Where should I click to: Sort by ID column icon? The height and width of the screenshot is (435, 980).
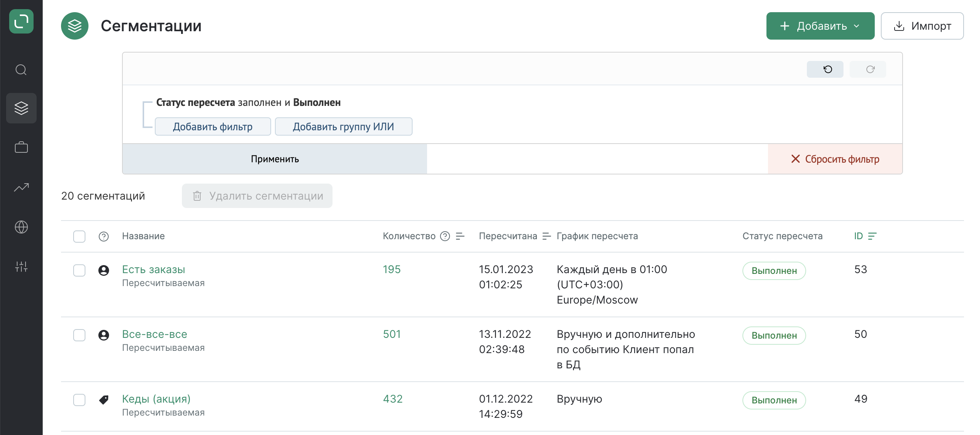872,236
